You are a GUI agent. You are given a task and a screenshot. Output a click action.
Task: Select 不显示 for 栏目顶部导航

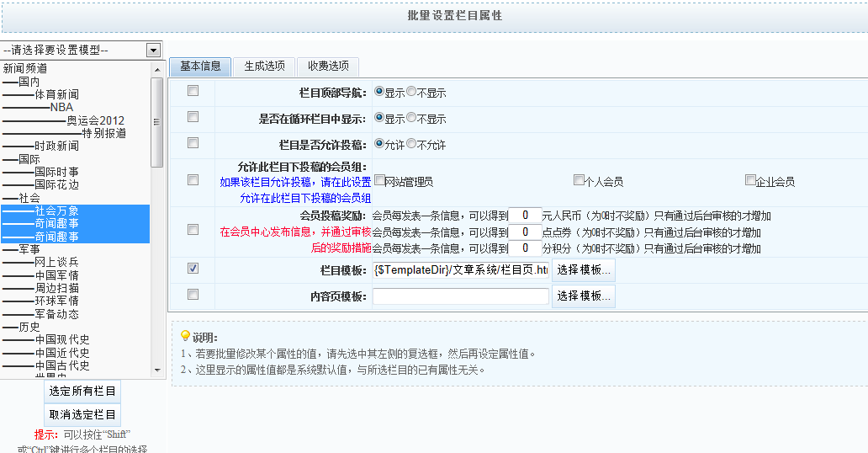[412, 92]
